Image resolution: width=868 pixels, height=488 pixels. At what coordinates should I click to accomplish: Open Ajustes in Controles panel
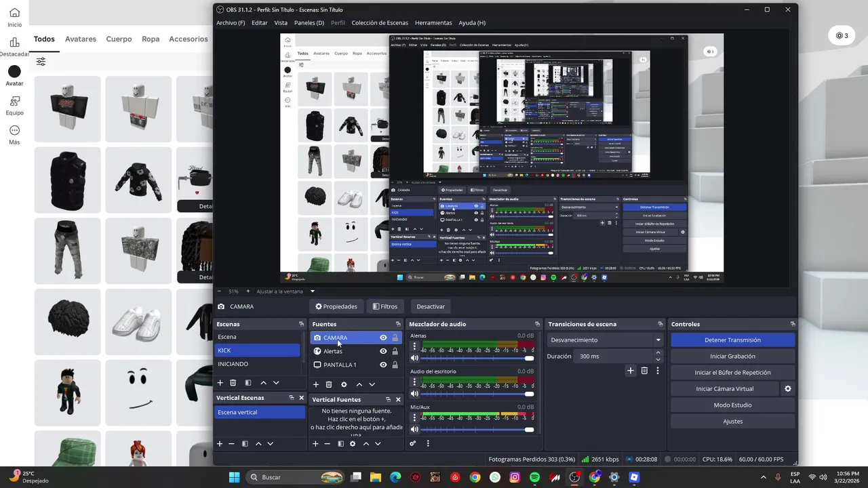pyautogui.click(x=732, y=421)
